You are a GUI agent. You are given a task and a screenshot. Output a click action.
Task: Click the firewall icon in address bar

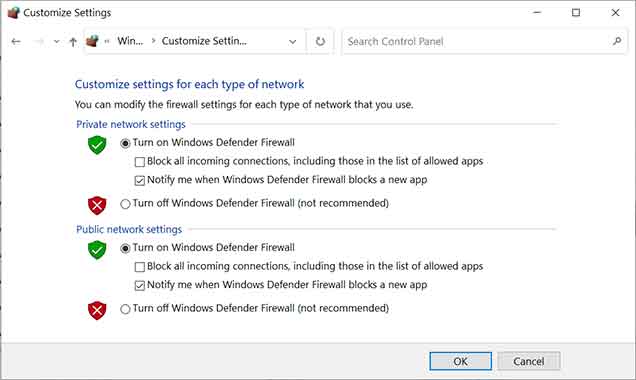(92, 41)
